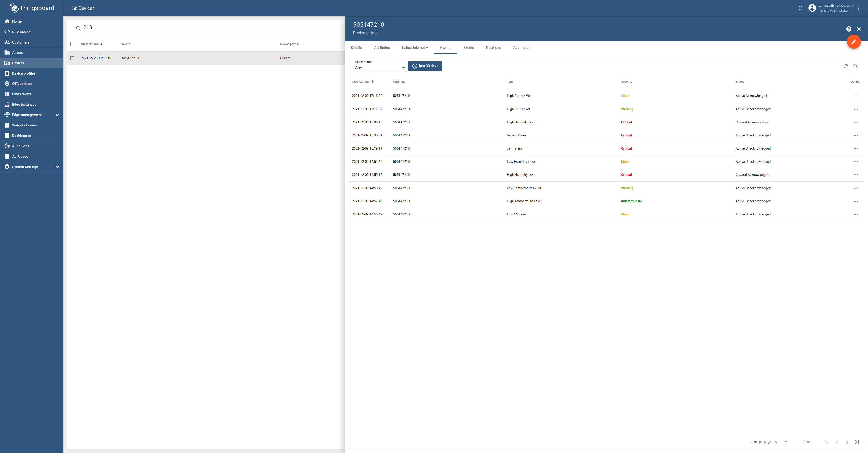Open options menu for High Battery Volt alarm
Screen dimensions: 868x453
856,96
